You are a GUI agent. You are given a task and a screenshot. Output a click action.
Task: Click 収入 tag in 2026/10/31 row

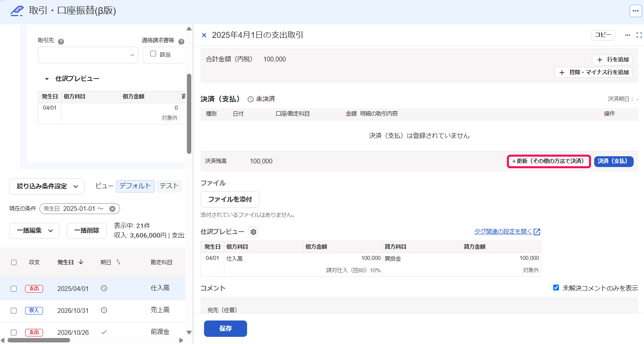click(x=34, y=311)
